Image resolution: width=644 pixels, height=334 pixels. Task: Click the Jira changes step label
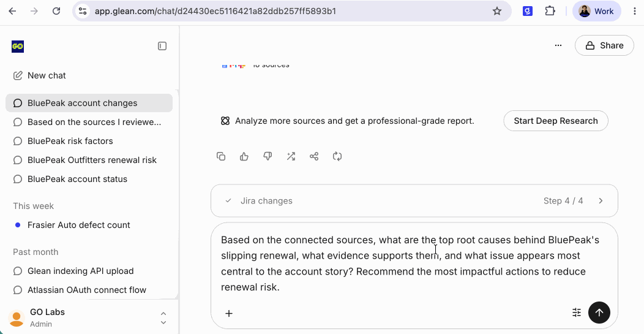tap(266, 201)
